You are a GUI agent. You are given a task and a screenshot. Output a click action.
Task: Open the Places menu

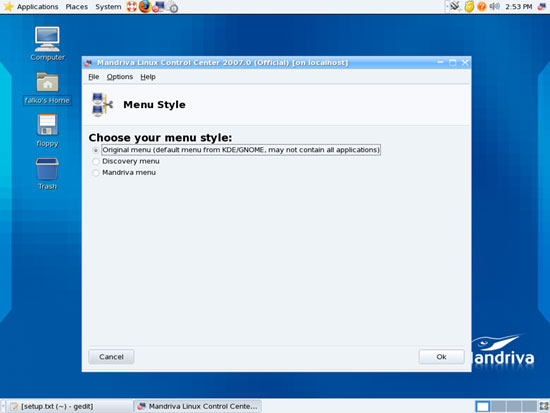click(x=77, y=7)
